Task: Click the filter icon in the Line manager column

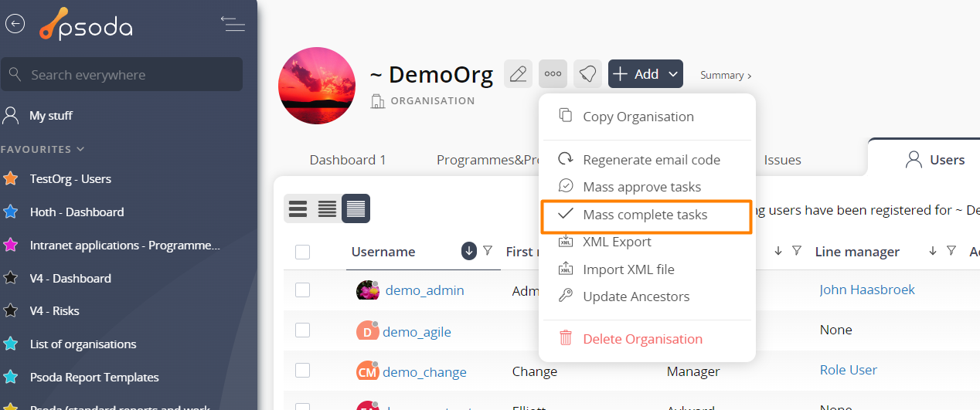Action: pos(951,251)
